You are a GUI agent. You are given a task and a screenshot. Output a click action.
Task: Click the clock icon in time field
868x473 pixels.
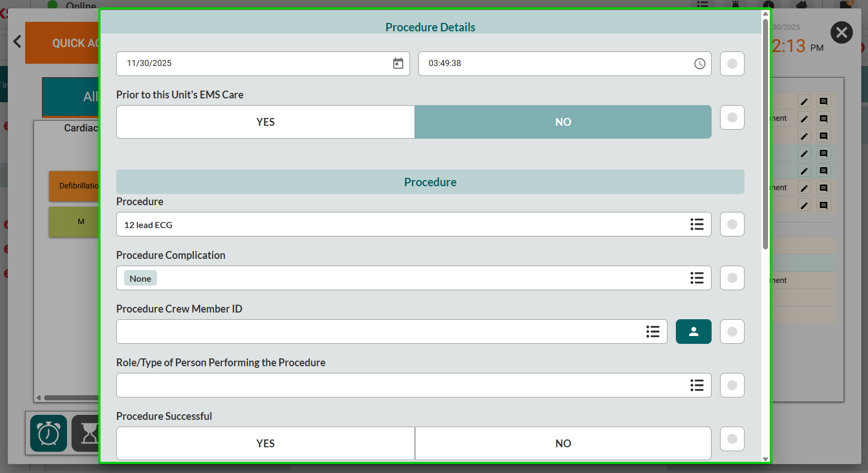coord(699,64)
